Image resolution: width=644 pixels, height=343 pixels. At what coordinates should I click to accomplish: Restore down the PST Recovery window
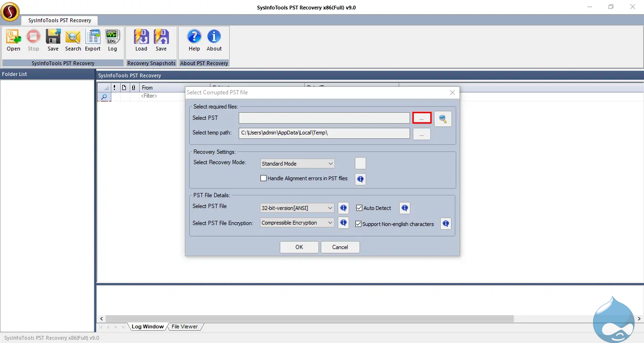click(611, 7)
